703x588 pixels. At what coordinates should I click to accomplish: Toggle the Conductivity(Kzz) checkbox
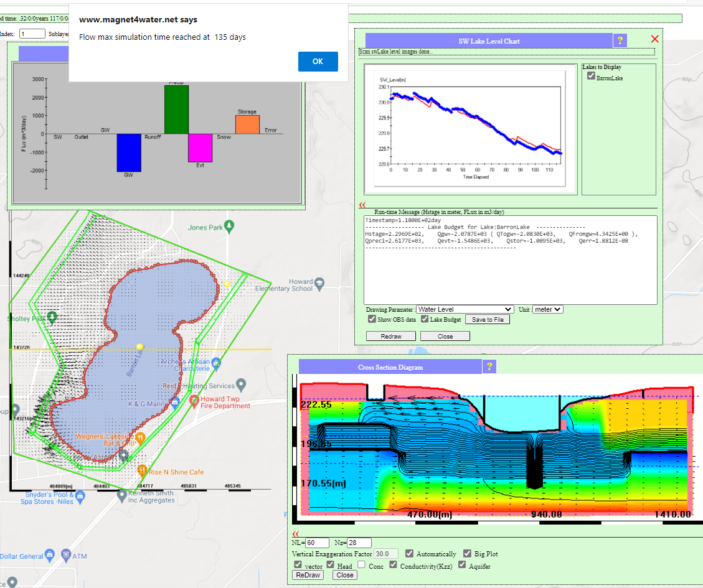[x=393, y=564]
